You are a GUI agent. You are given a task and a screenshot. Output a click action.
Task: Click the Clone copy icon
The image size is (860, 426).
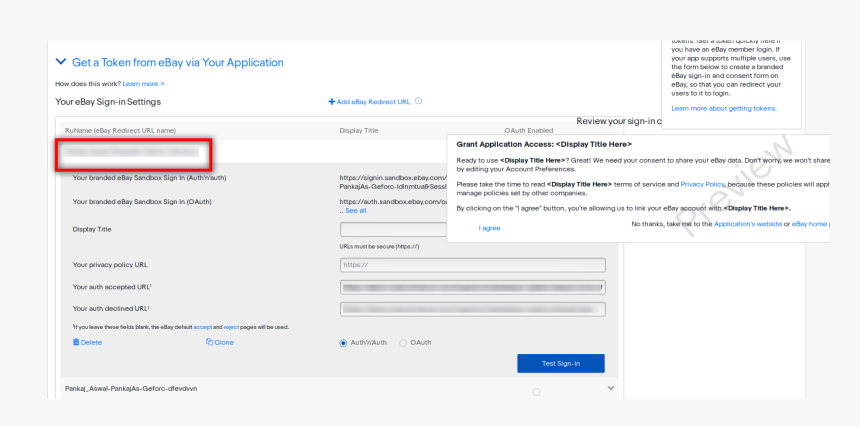pyautogui.click(x=209, y=342)
